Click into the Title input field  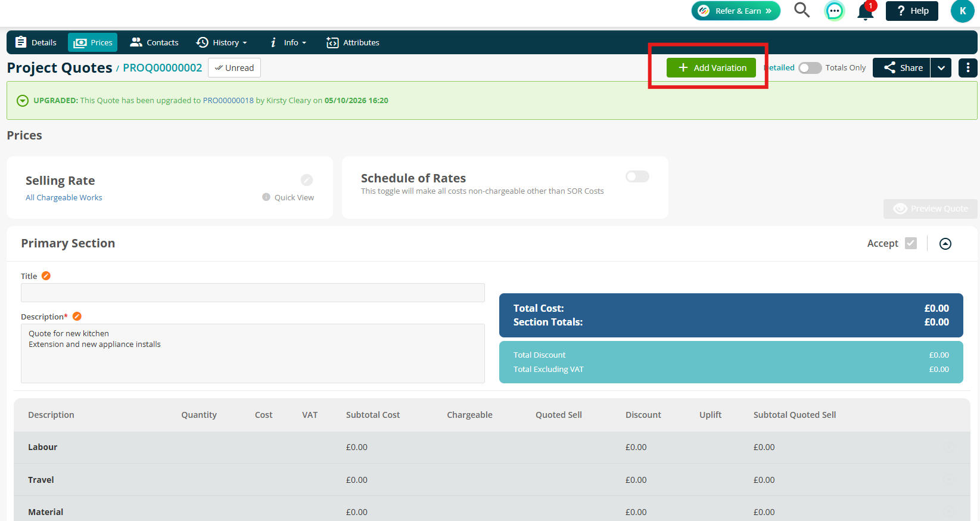pos(253,293)
